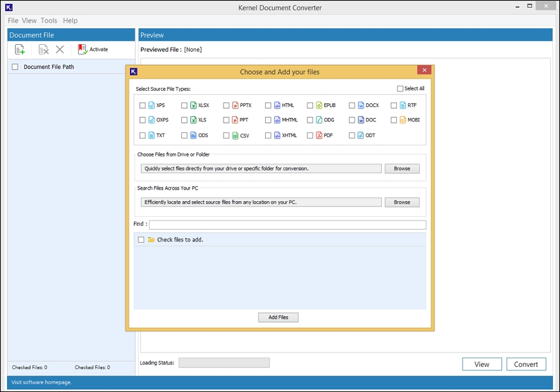Viewport: 560px width, 392px height.
Task: Tick the Check files to add checkbox
Action: point(141,239)
